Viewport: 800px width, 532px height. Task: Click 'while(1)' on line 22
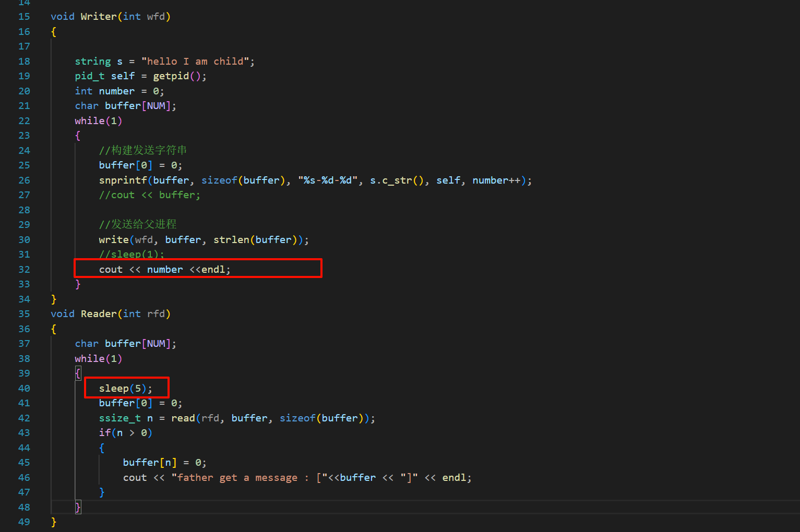point(99,121)
